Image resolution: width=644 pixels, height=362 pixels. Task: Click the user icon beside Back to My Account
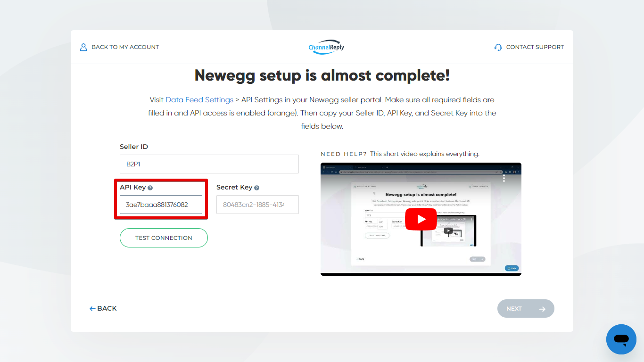click(x=83, y=47)
